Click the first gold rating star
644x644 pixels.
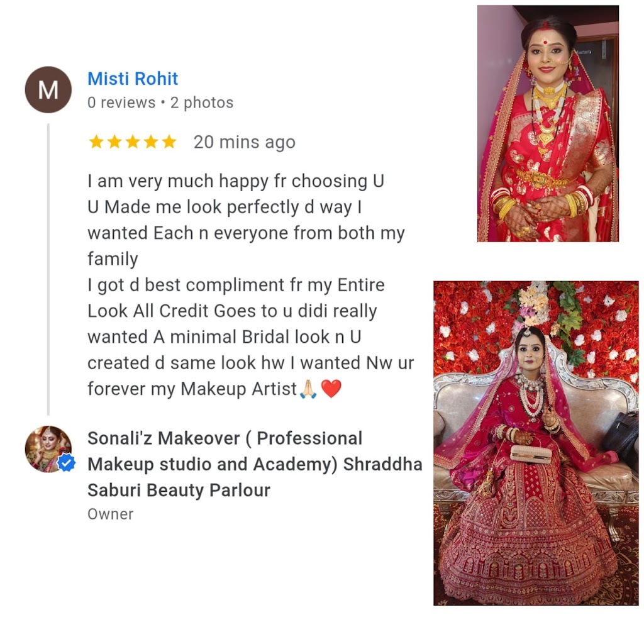click(96, 142)
